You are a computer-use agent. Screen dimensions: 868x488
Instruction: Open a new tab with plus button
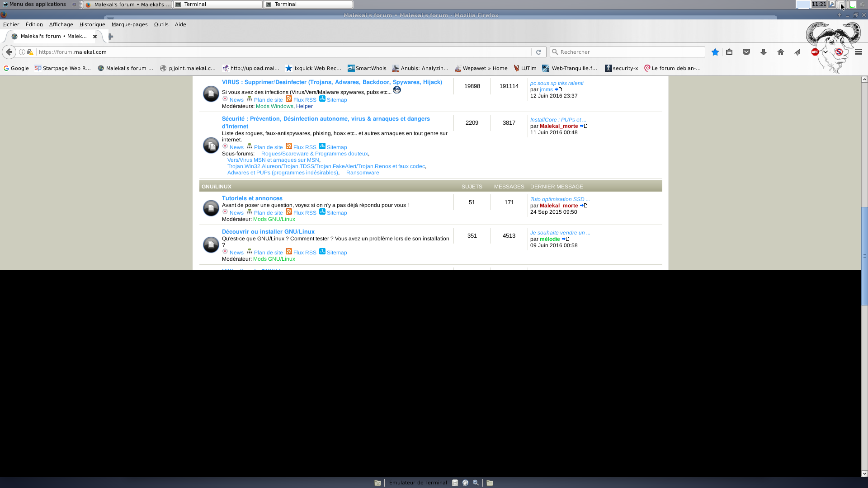(111, 37)
